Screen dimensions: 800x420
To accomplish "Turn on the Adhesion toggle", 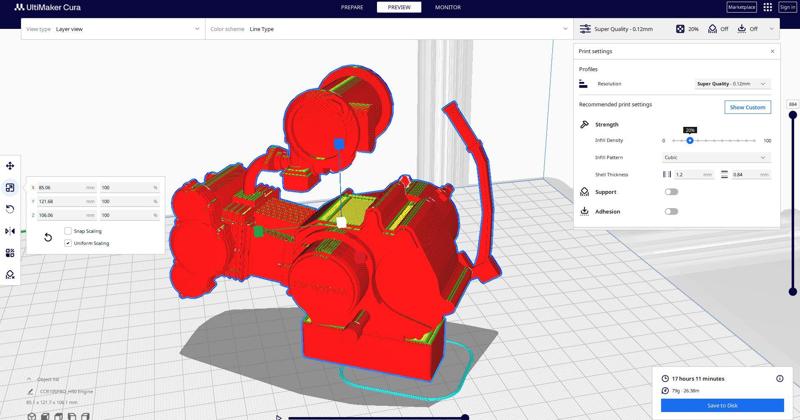I will 671,211.
